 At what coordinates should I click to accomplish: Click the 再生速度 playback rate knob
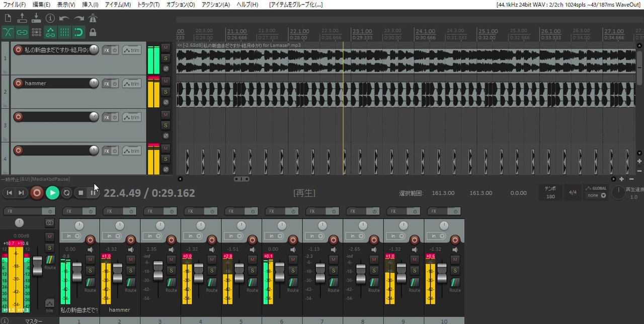(x=618, y=192)
